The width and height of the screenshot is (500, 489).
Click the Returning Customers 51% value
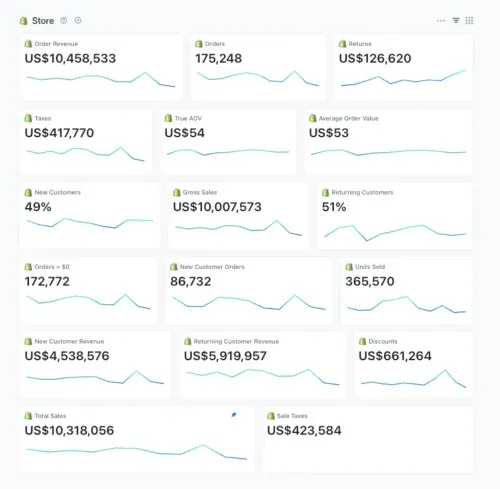(x=334, y=207)
